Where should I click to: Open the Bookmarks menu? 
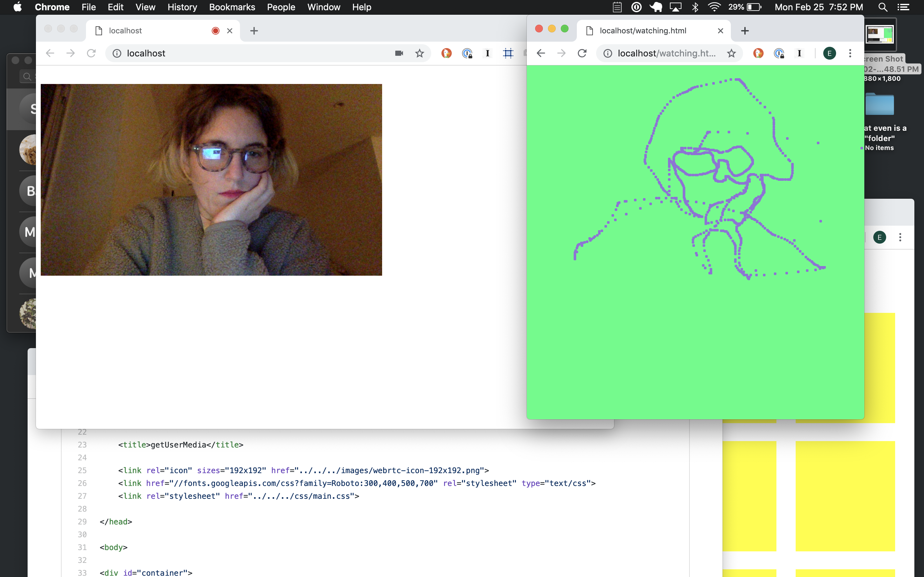[232, 7]
